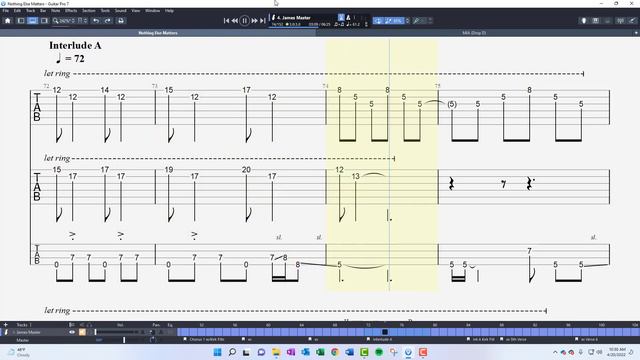
Task: Go to the Home screen icon
Action: tap(8, 21)
